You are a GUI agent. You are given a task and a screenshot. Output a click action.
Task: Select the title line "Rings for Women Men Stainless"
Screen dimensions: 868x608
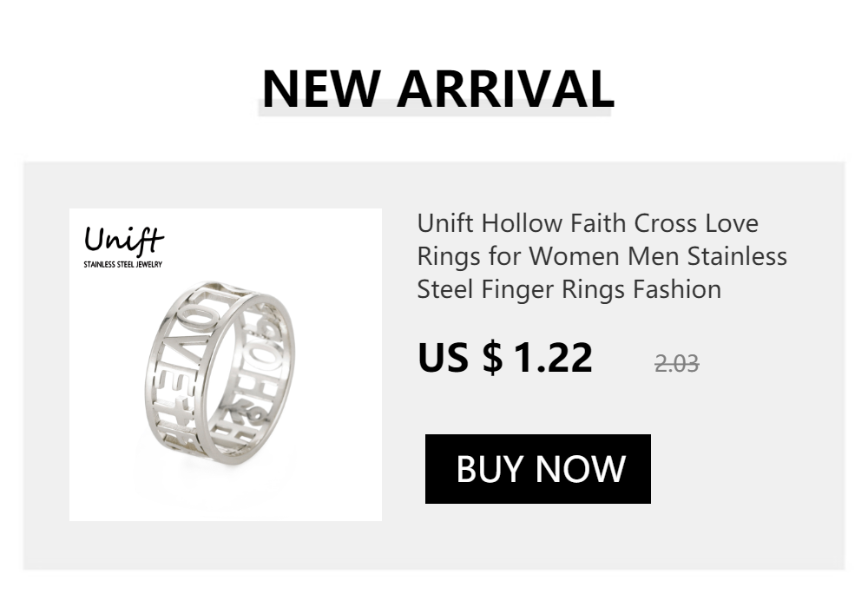602,256
